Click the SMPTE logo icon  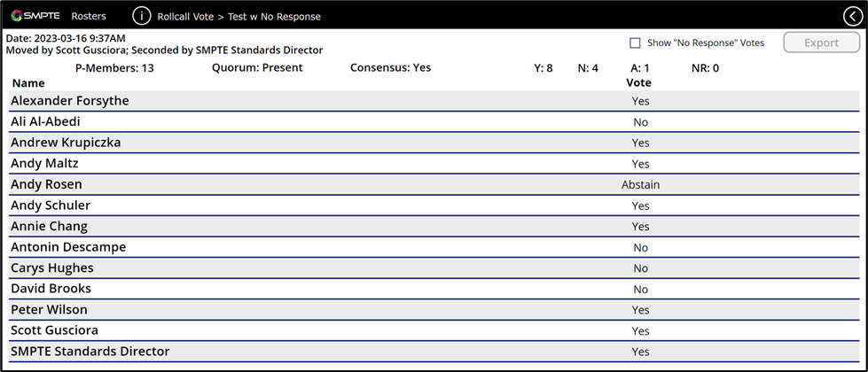coord(18,16)
